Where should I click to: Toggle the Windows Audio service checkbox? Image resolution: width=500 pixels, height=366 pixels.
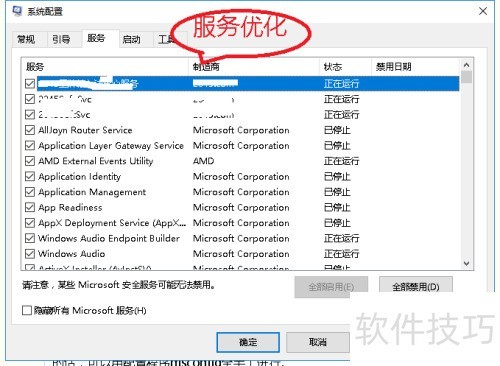(30, 254)
